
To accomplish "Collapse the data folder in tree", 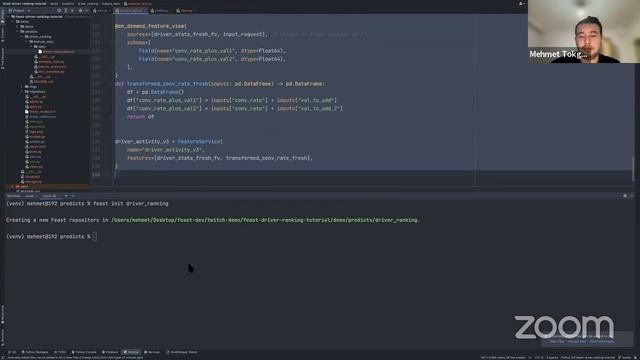I will click(x=31, y=47).
